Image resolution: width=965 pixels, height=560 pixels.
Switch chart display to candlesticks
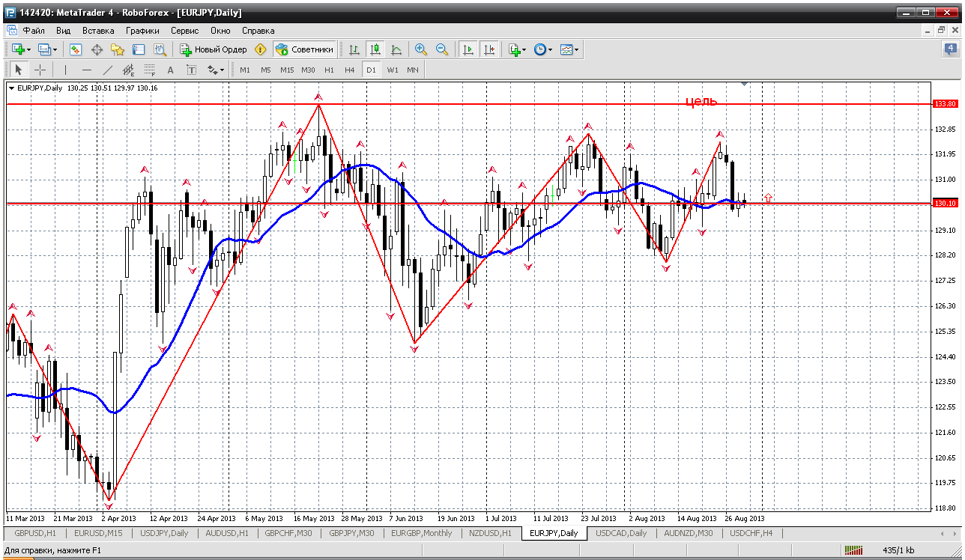[375, 49]
